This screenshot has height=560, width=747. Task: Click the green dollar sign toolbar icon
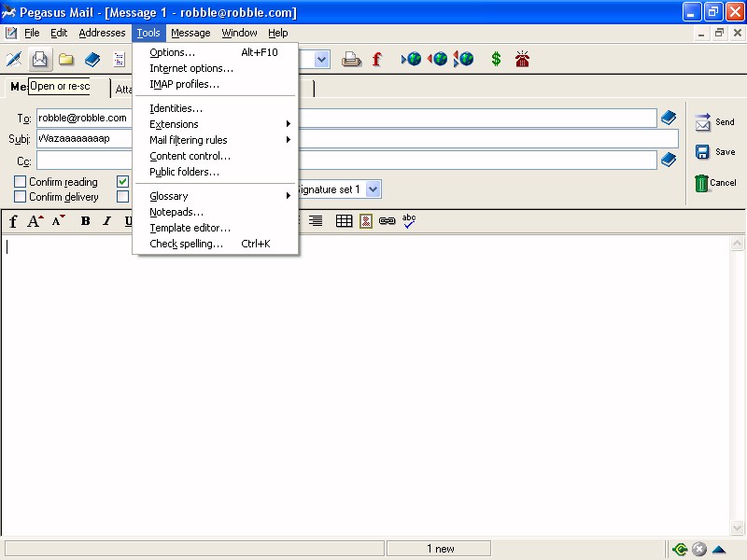point(496,59)
